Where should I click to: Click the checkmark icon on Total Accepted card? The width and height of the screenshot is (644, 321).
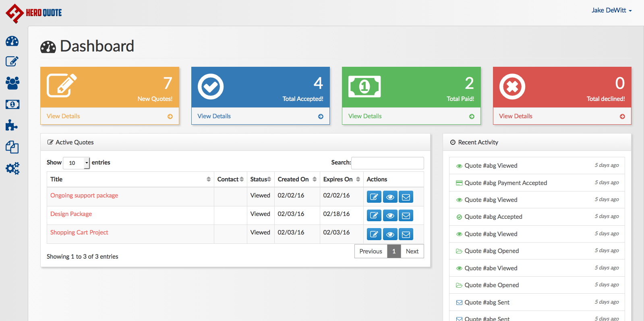click(211, 86)
